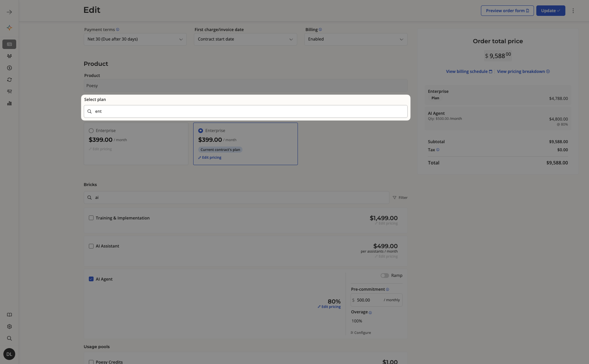Open the Payment terms Net 30 dropdown

[135, 39]
